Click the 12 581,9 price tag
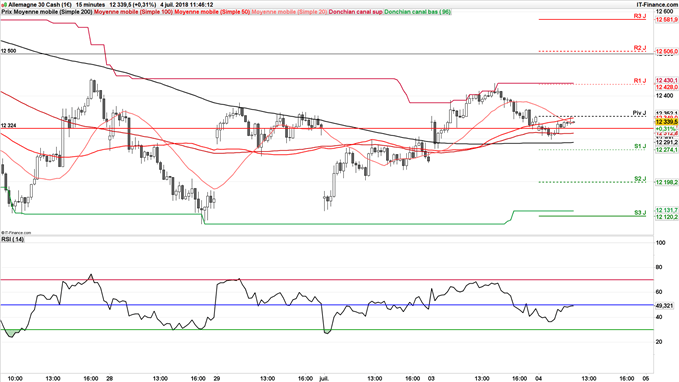The image size is (679, 382). [666, 20]
